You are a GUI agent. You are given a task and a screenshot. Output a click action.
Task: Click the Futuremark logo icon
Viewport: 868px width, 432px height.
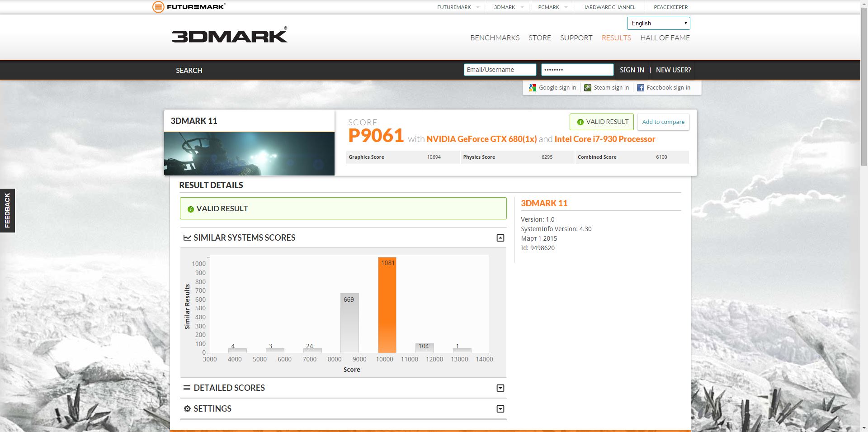[x=158, y=7]
